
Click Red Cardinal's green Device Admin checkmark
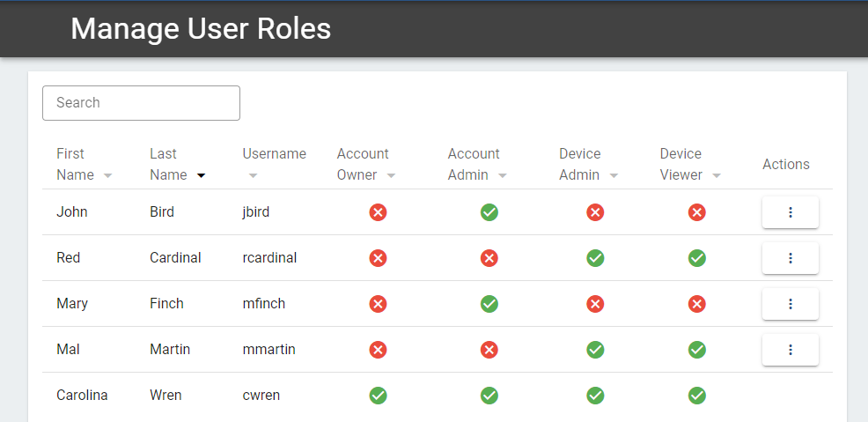click(595, 258)
